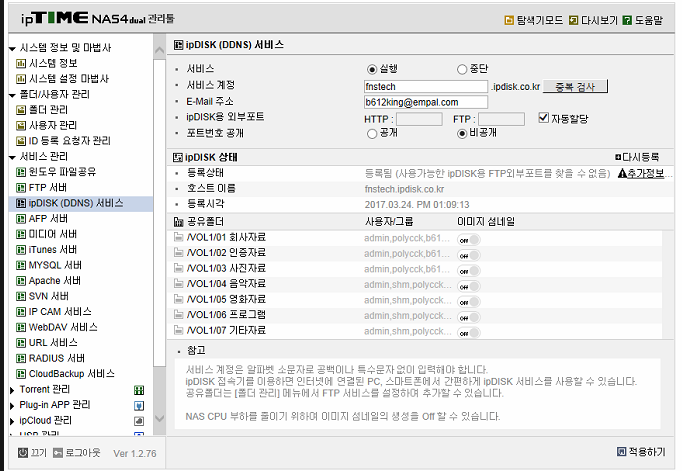This screenshot has height=471, width=682.
Task: Expand the Torrent 관리 section
Action: point(12,390)
